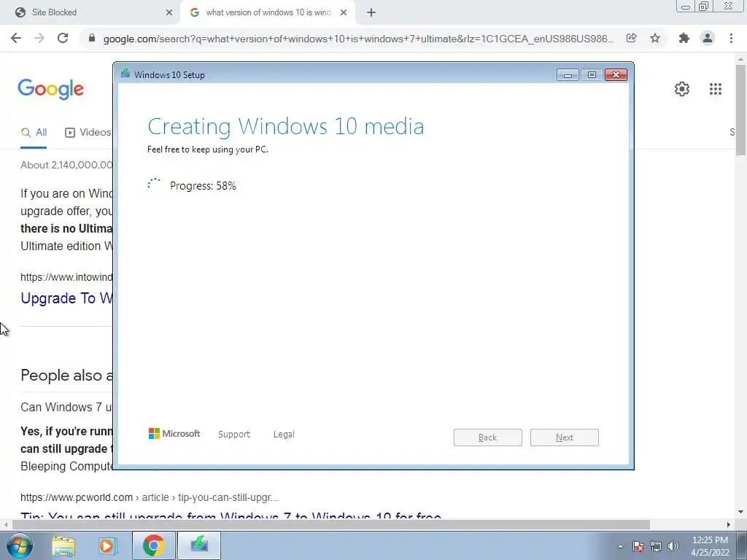
Task: Close the Google search tab
Action: pos(344,12)
